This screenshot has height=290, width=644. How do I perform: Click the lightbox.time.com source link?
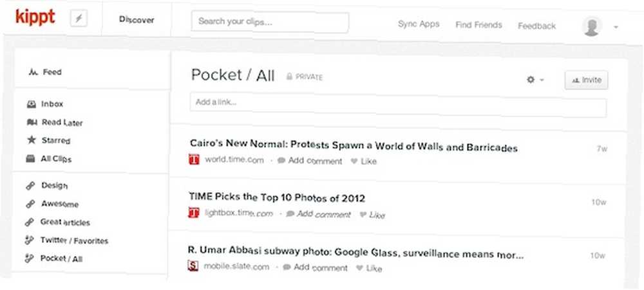[239, 213]
